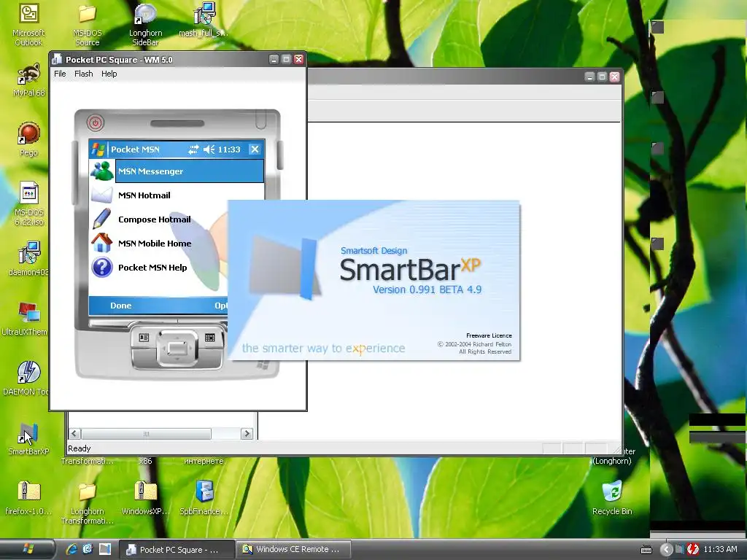Open the Flash menu
Image resolution: width=747 pixels, height=560 pixels.
83,74
